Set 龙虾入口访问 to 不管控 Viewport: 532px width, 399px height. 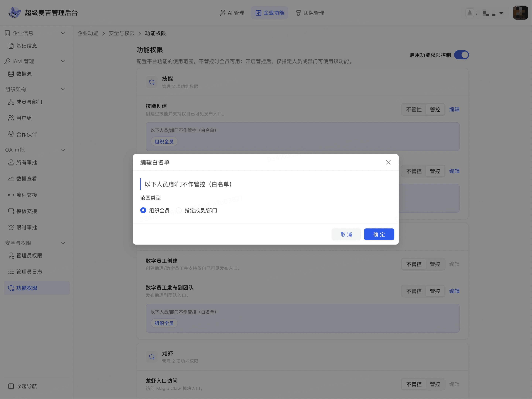pos(414,384)
